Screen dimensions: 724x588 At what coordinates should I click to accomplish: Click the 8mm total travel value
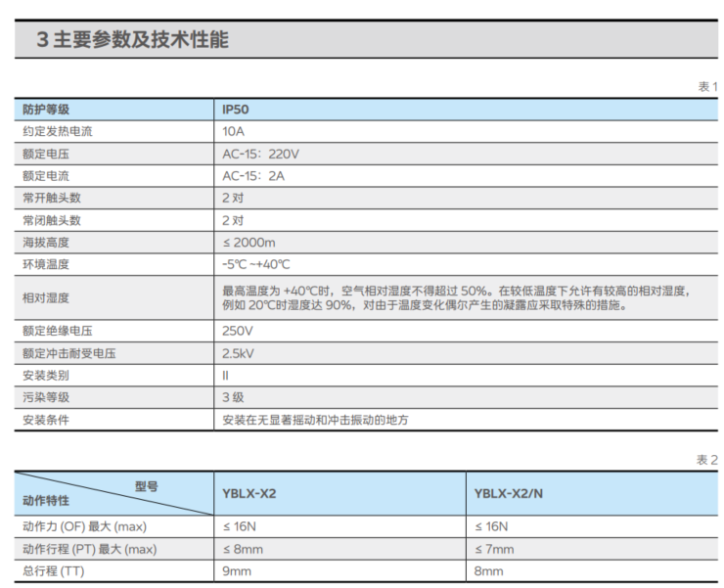[488, 571]
